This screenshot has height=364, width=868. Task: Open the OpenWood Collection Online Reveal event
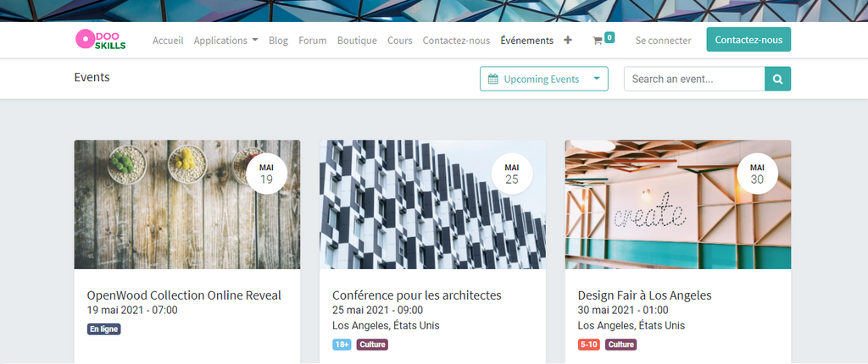point(184,295)
